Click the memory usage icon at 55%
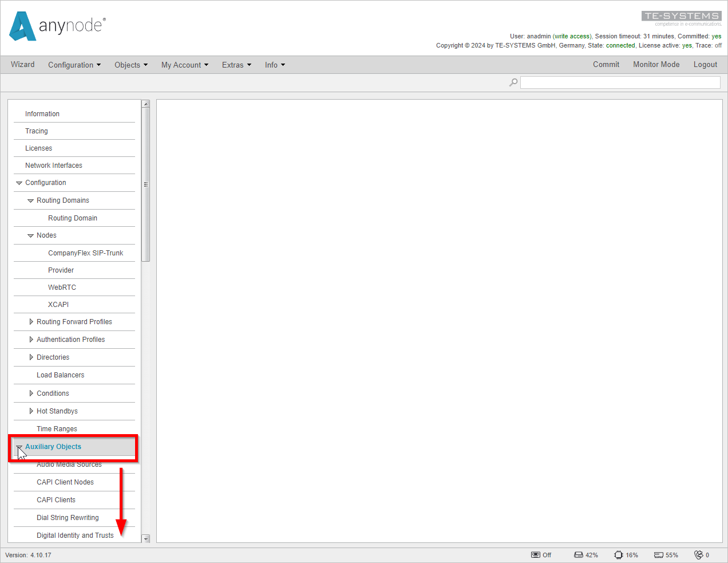Screen dimensions: 728x563 (x=658, y=554)
